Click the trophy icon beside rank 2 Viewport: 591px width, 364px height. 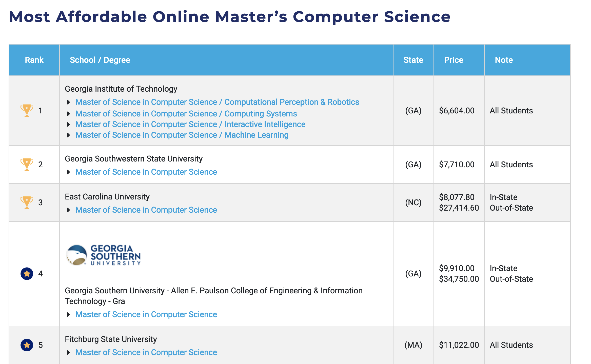click(27, 165)
